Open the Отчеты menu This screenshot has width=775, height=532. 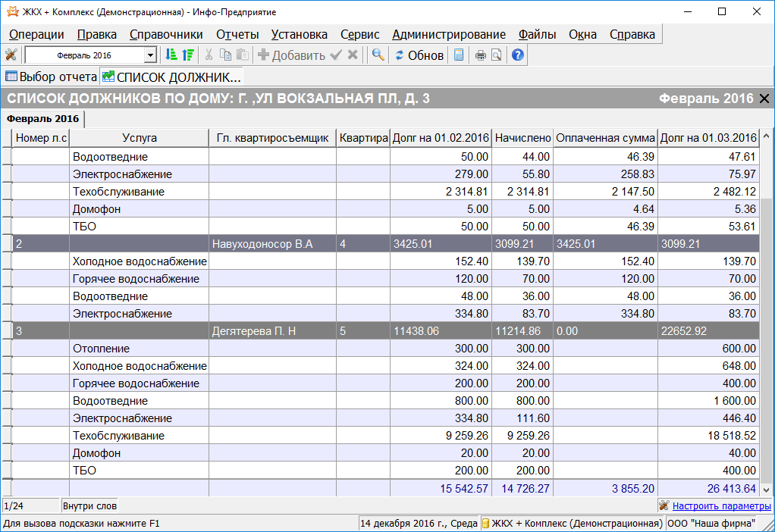pos(237,35)
